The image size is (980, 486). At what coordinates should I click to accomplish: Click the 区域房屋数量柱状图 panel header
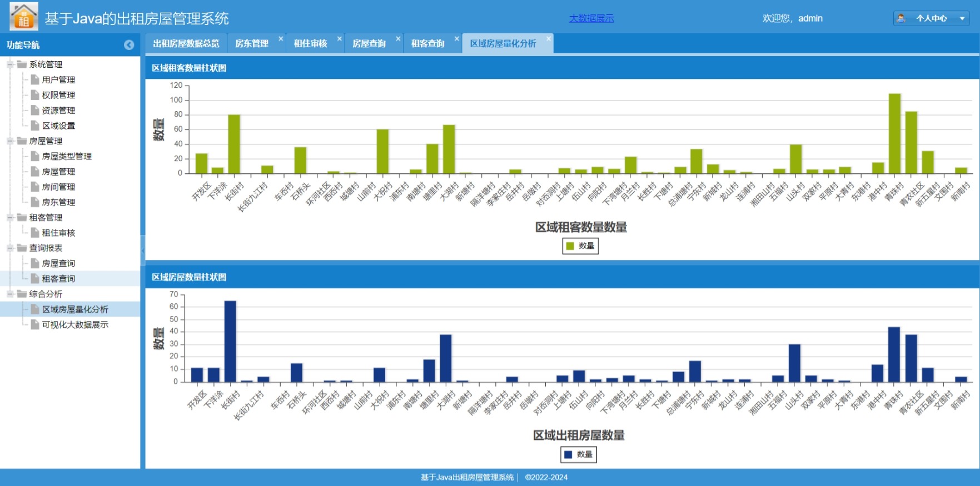point(562,277)
